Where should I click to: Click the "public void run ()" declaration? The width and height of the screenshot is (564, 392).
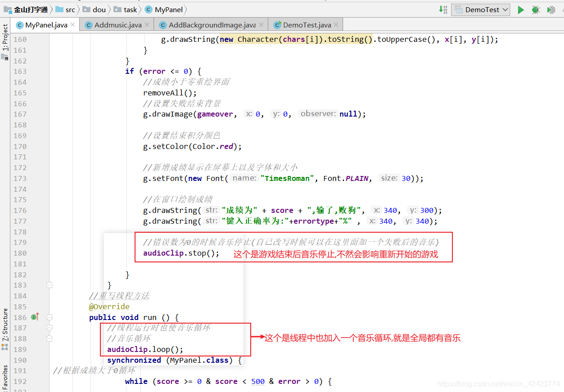coord(134,317)
